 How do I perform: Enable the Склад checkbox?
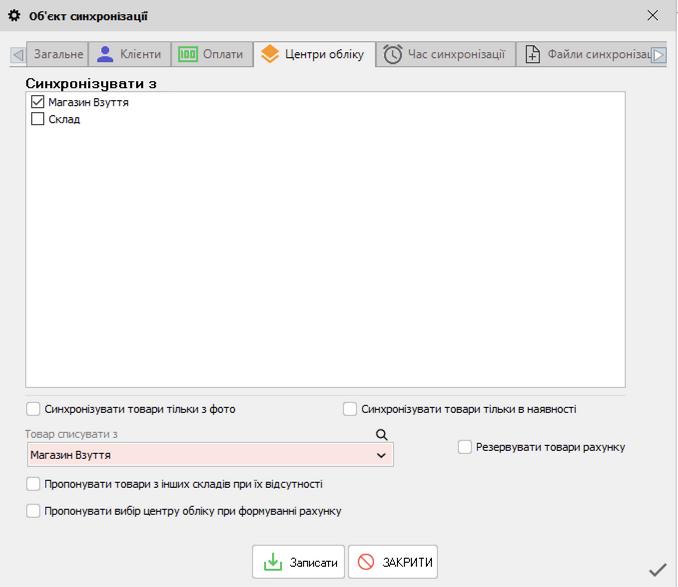[x=38, y=119]
